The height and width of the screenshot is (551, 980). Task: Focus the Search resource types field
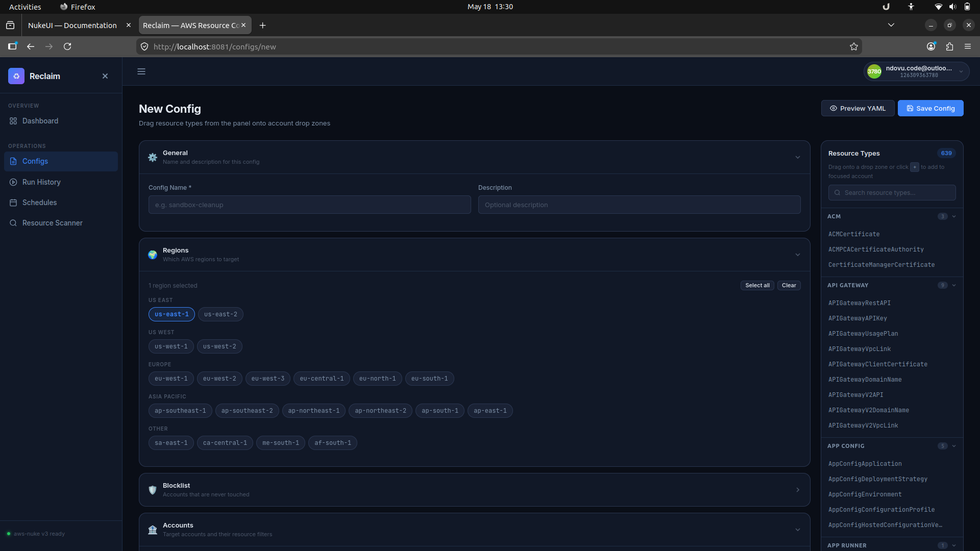[x=892, y=193]
